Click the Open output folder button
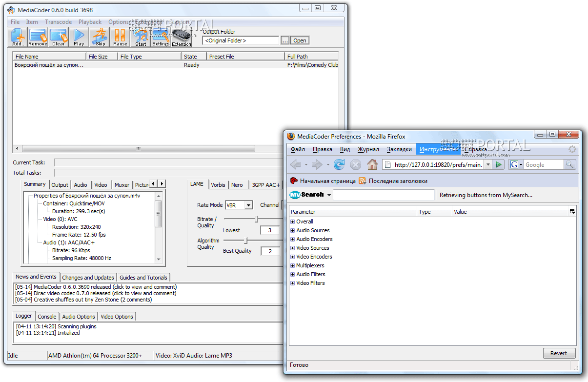This screenshot has height=382, width=588. coord(300,40)
